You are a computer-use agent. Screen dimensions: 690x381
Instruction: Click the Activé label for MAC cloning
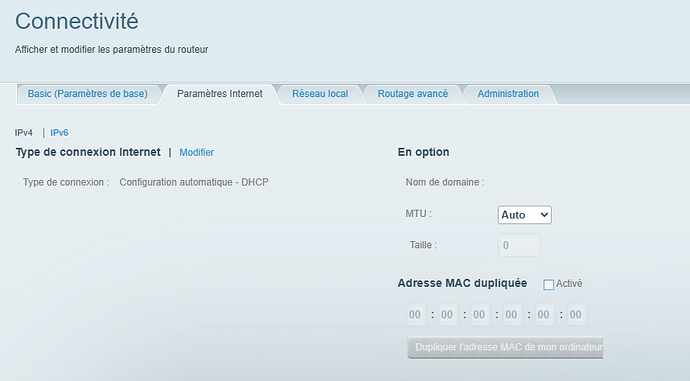[x=569, y=284]
